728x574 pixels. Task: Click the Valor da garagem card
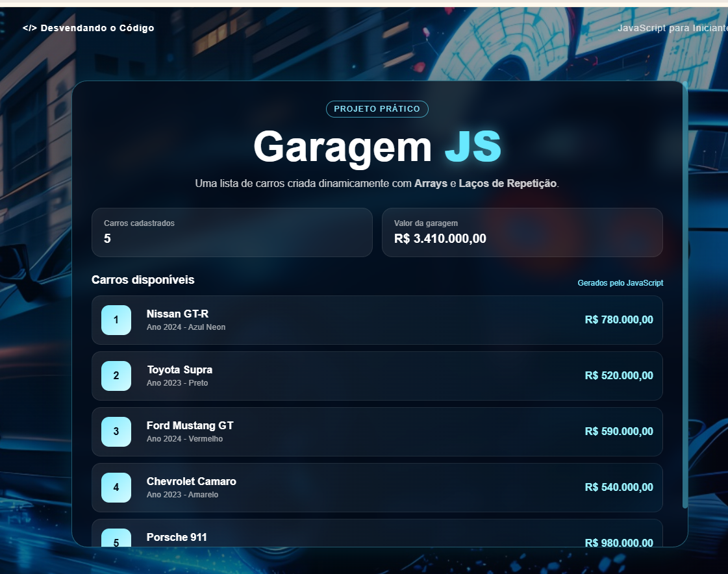tap(522, 232)
